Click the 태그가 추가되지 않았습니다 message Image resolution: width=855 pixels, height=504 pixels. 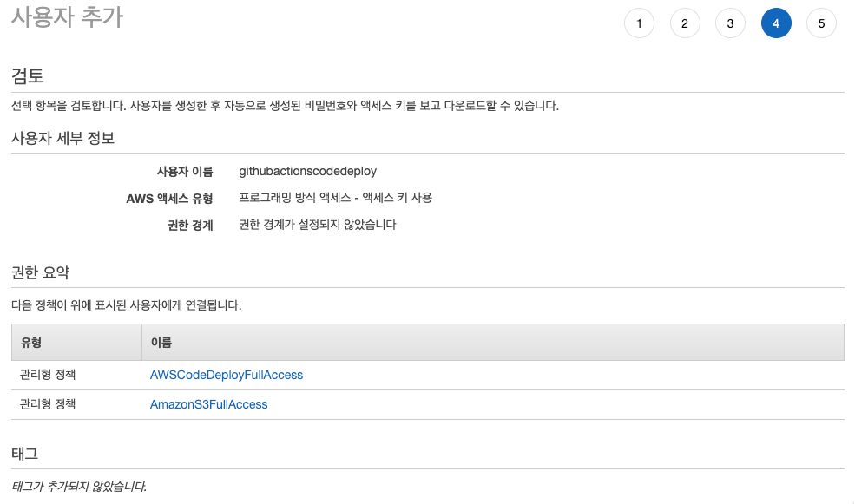click(x=79, y=486)
